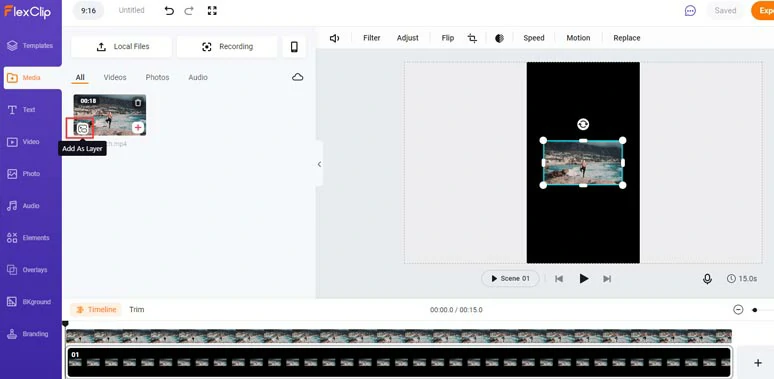This screenshot has width=774, height=379.
Task: Play the video preview
Action: [583, 279]
